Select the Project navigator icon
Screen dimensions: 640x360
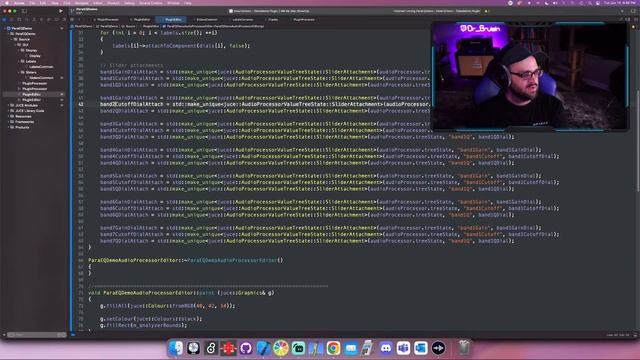tap(4, 19)
